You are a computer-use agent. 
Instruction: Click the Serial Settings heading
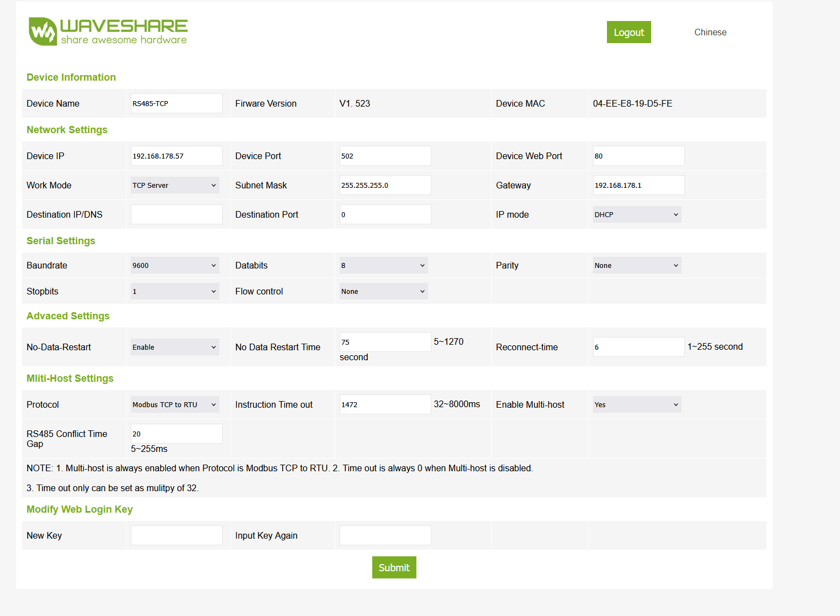pyautogui.click(x=61, y=241)
